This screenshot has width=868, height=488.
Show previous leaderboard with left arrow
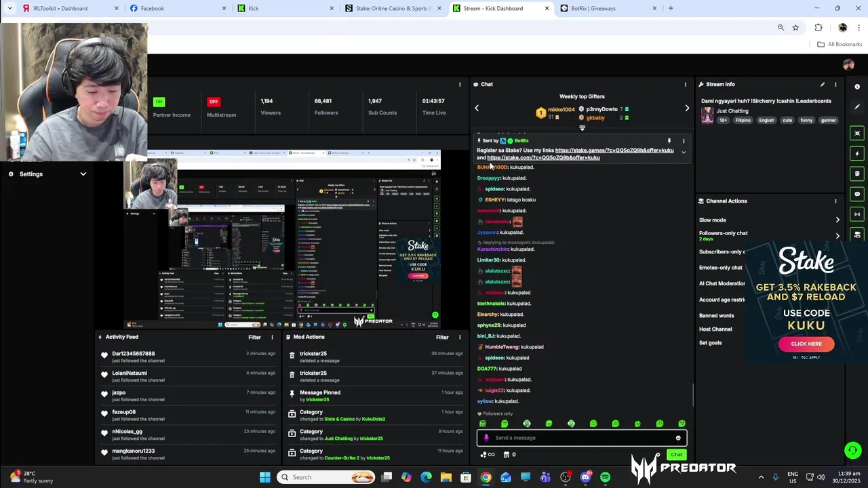click(477, 108)
